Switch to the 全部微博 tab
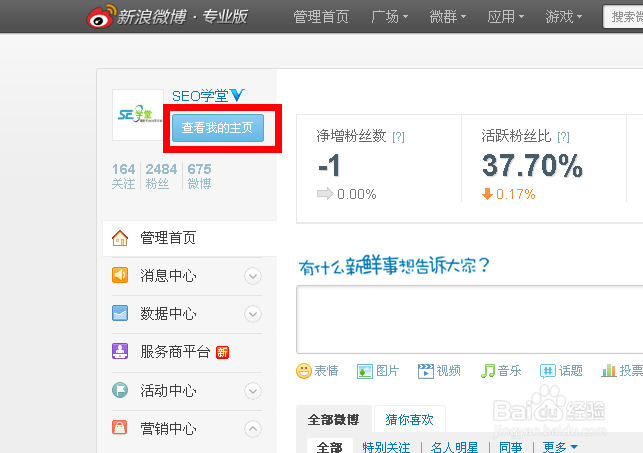Viewport: 643px width, 453px height. [333, 419]
